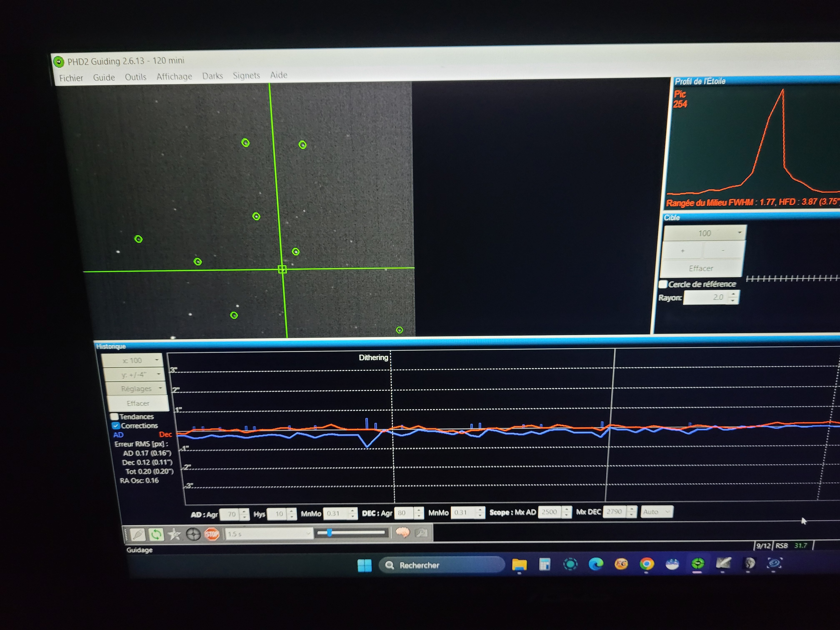Click Effacer in the Historique panel
Screen dimensions: 840x630
pyautogui.click(x=138, y=403)
